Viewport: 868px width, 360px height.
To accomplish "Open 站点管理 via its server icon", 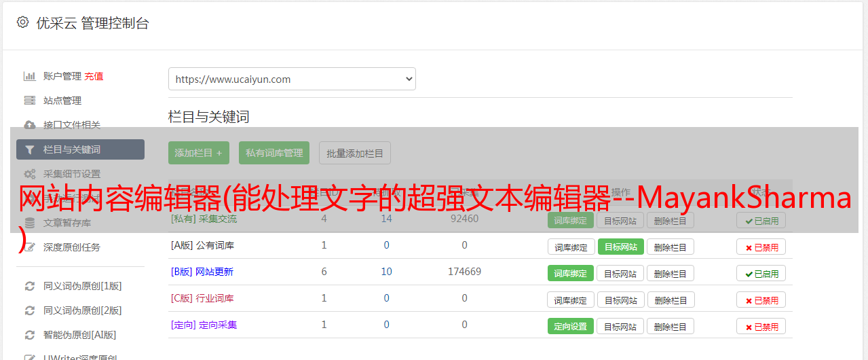I will 29,101.
